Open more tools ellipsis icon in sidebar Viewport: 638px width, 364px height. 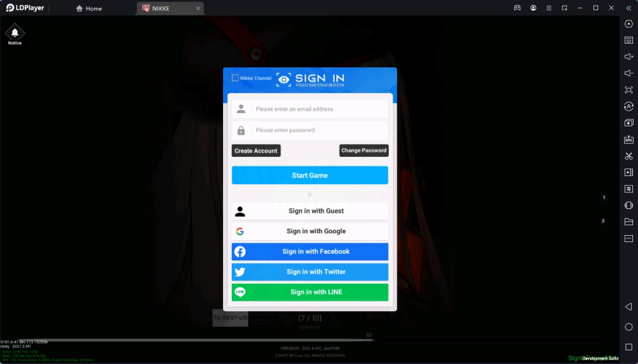tap(629, 238)
